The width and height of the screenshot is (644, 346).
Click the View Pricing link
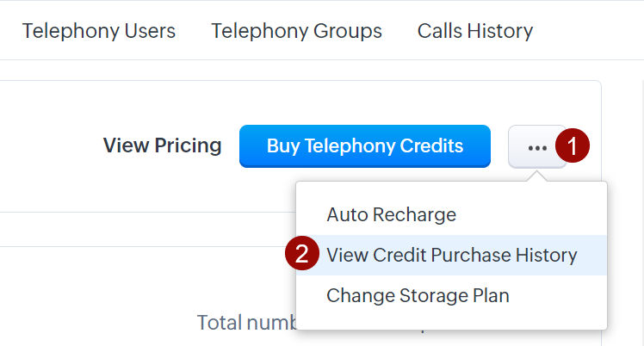tap(162, 145)
